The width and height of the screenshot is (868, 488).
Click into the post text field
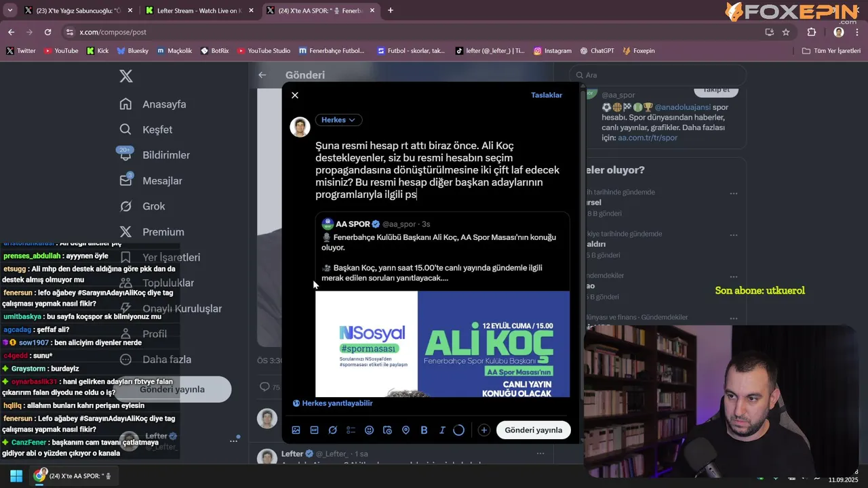pyautogui.click(x=439, y=169)
